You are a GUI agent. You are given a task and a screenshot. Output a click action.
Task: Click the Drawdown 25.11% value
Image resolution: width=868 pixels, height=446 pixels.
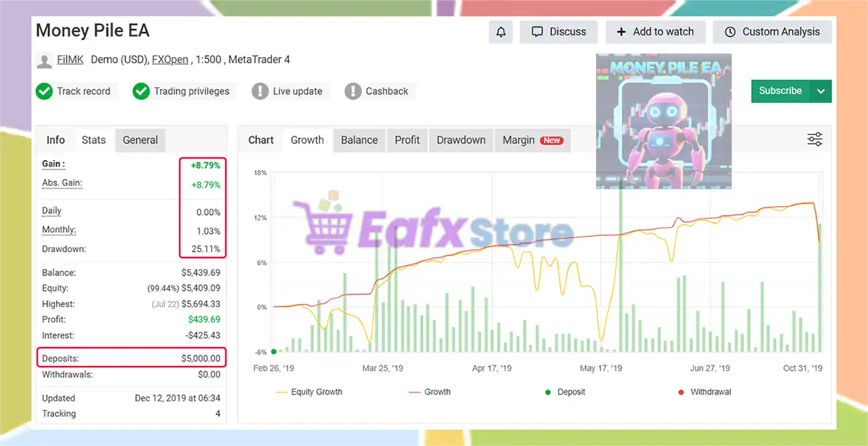coord(206,249)
